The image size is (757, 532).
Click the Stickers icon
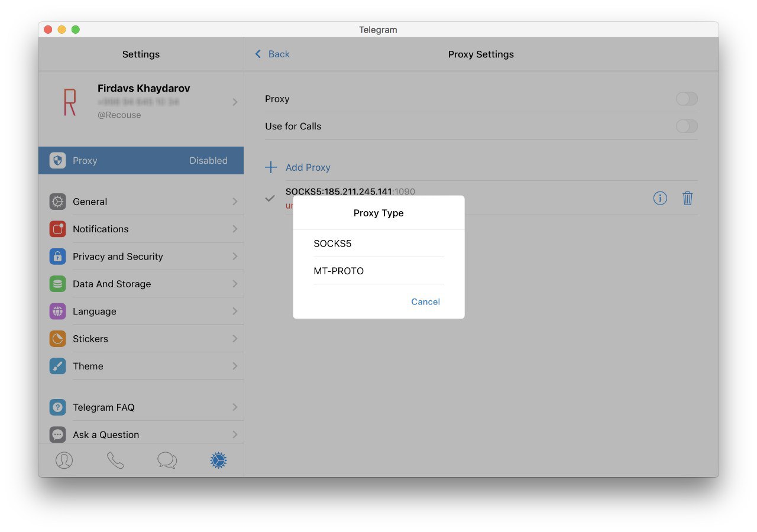tap(57, 339)
